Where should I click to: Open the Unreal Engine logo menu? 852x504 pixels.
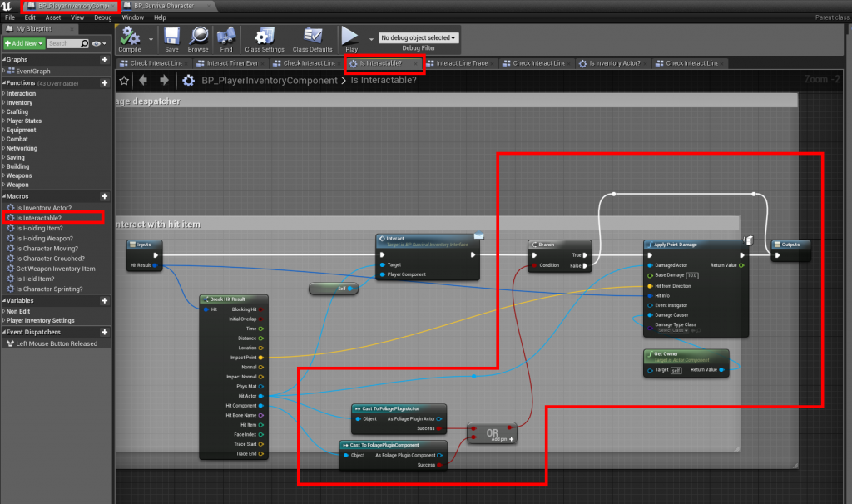(x=7, y=6)
